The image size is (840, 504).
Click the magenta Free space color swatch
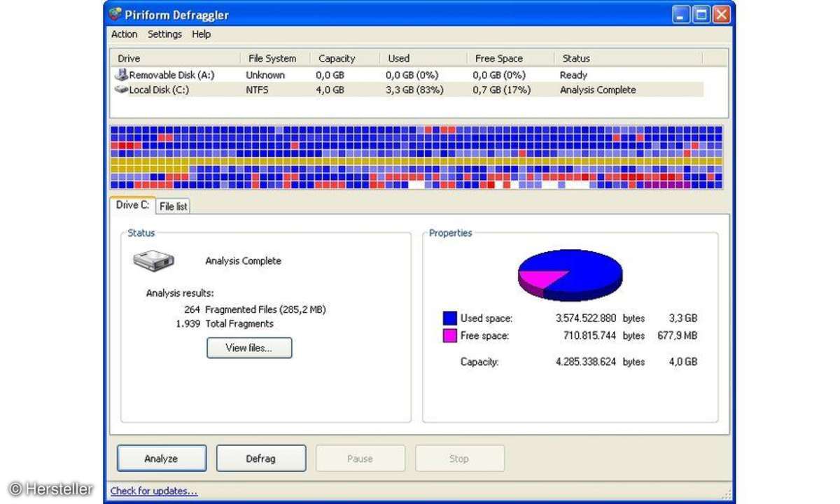click(x=449, y=336)
